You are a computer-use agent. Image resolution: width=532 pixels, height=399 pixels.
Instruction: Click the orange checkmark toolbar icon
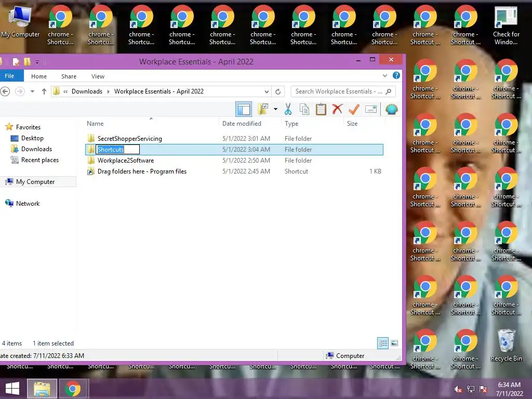click(354, 109)
